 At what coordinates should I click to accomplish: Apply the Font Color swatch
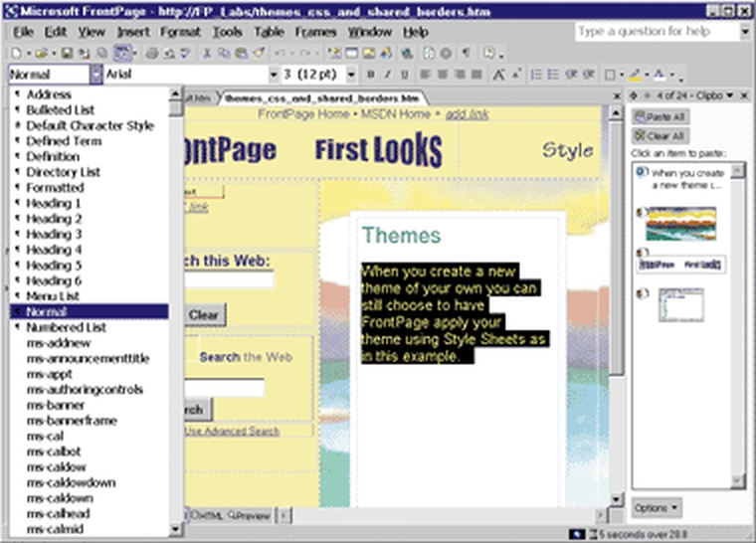click(660, 75)
